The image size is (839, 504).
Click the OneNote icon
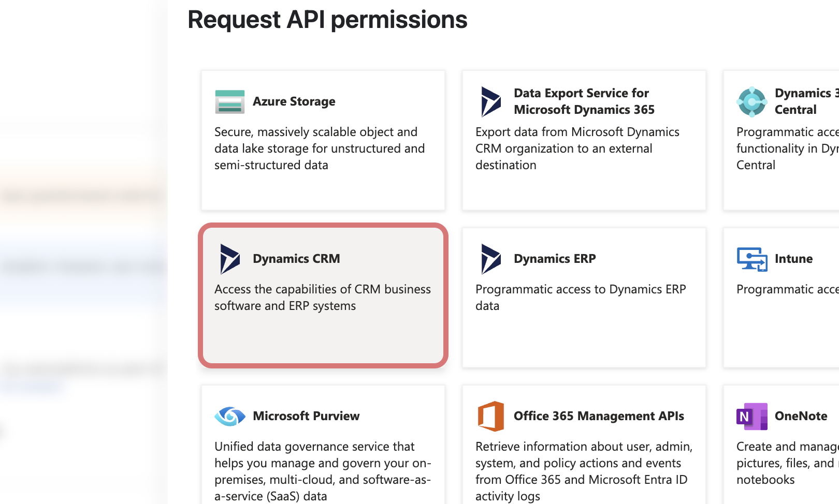751,416
